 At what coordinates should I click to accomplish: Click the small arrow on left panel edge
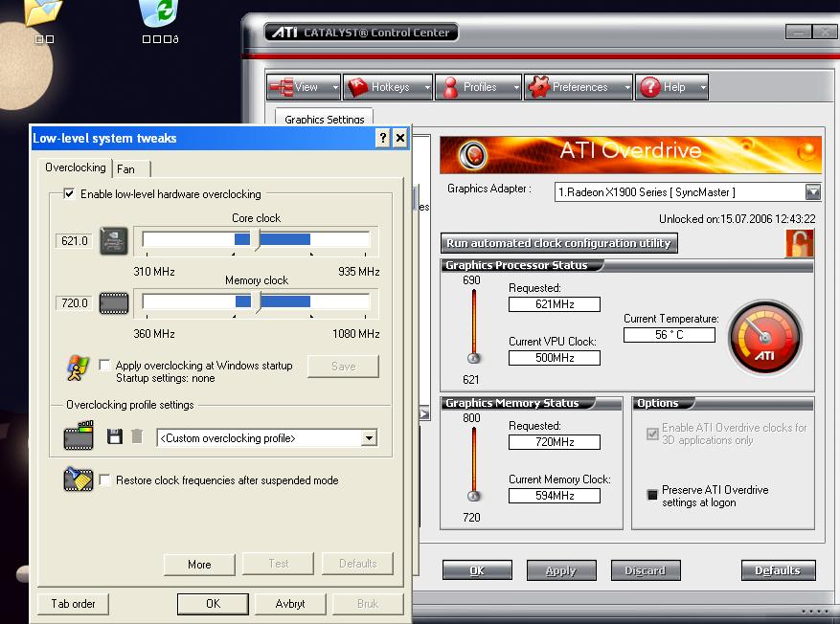(x=424, y=413)
